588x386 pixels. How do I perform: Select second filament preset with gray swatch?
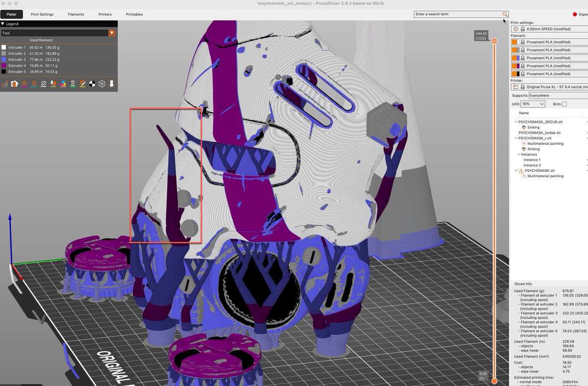pos(549,50)
